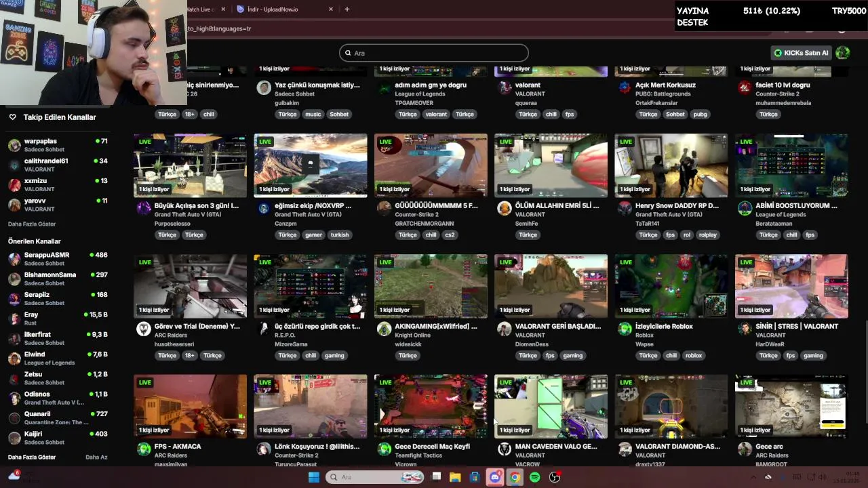This screenshot has height=488, width=868.
Task: Open Microsoft Store from the taskbar
Action: coord(475,477)
